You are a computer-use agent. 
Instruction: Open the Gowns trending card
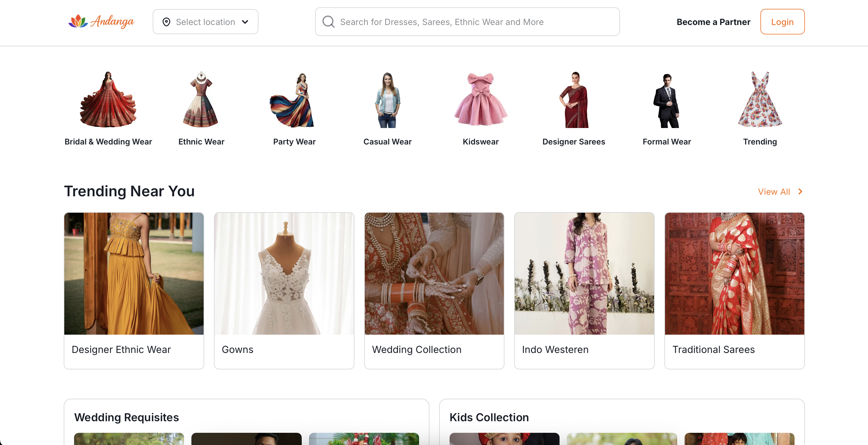[x=284, y=290]
